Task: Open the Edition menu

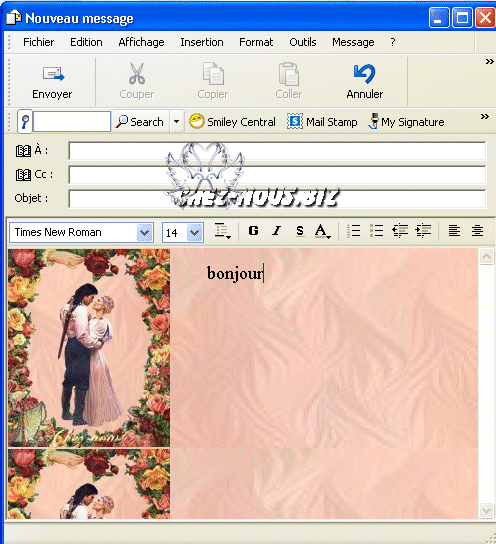Action: 86,42
